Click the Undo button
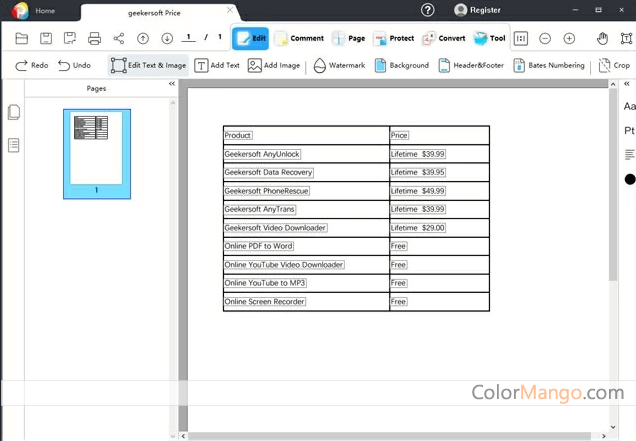This screenshot has height=441, width=636. pyautogui.click(x=74, y=65)
